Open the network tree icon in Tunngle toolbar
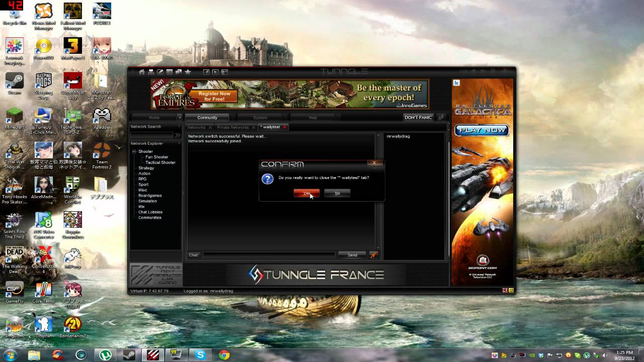This screenshot has width=644, height=362. tap(151, 72)
